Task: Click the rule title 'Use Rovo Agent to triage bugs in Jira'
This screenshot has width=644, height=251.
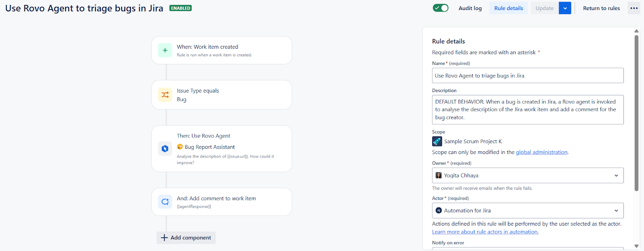Action: [x=84, y=8]
